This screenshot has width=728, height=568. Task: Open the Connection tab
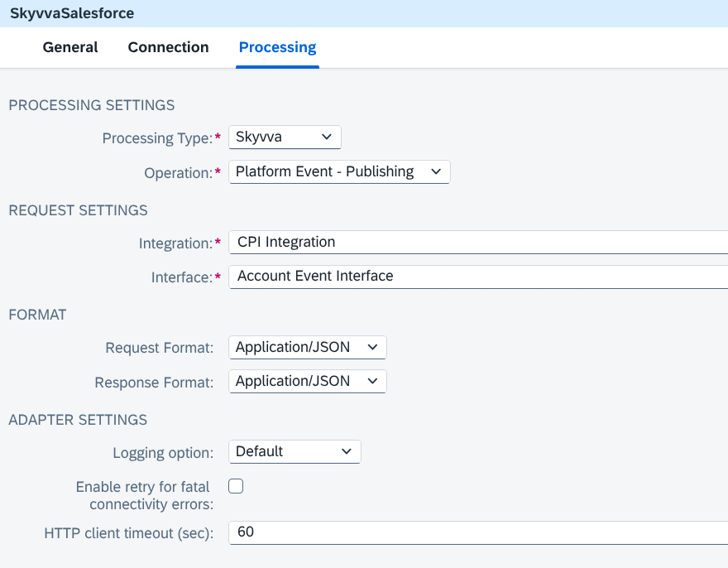click(x=168, y=47)
